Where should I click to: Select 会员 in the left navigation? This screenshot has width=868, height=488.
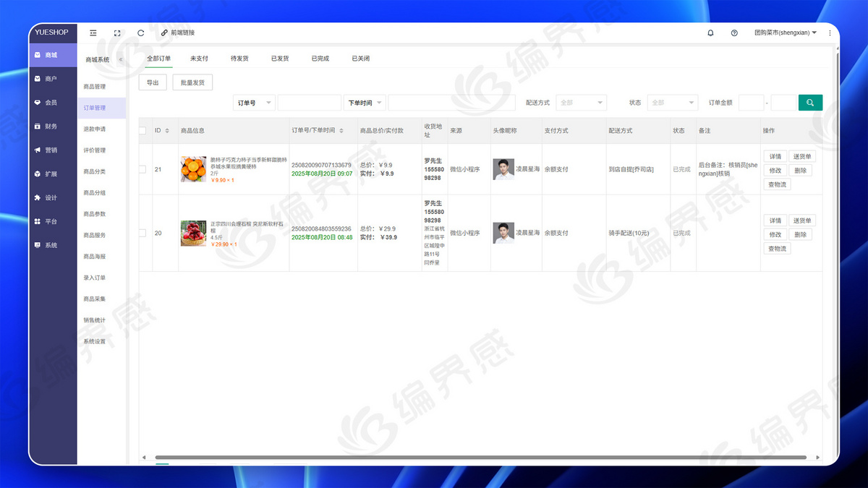point(53,103)
